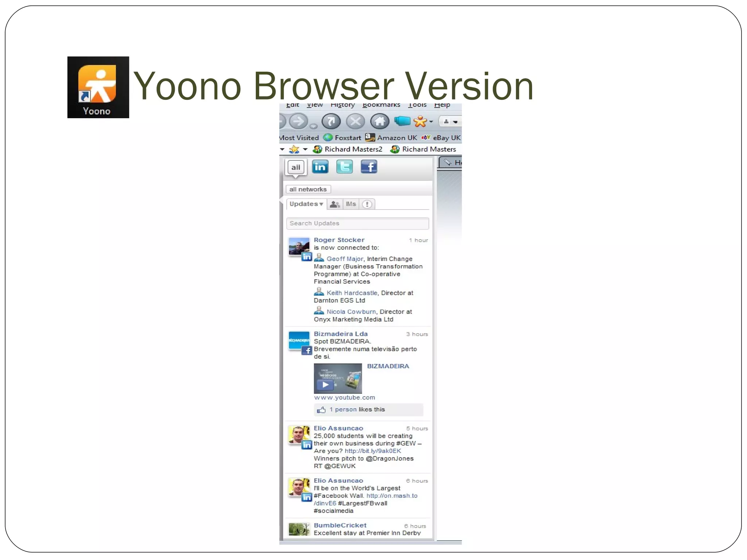Select the Facebook network icon
The height and width of the screenshot is (560, 747).
[x=369, y=167]
